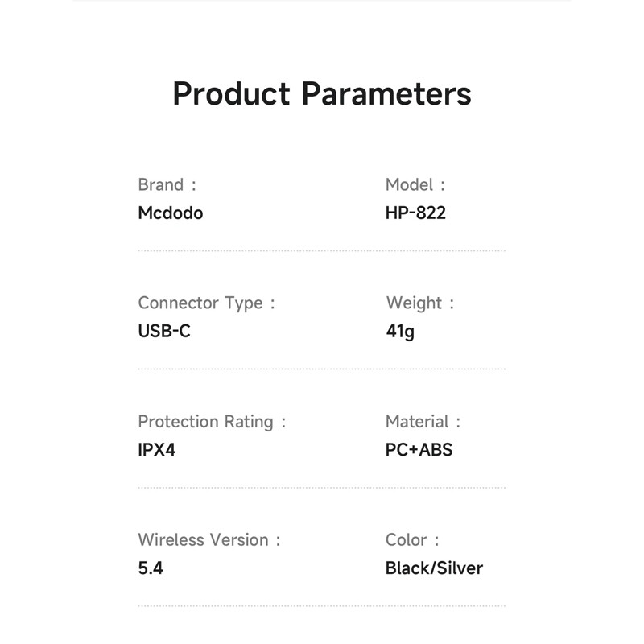Click the dotted divider below the Mcdodo row
644x644 pixels.
tap(322, 250)
